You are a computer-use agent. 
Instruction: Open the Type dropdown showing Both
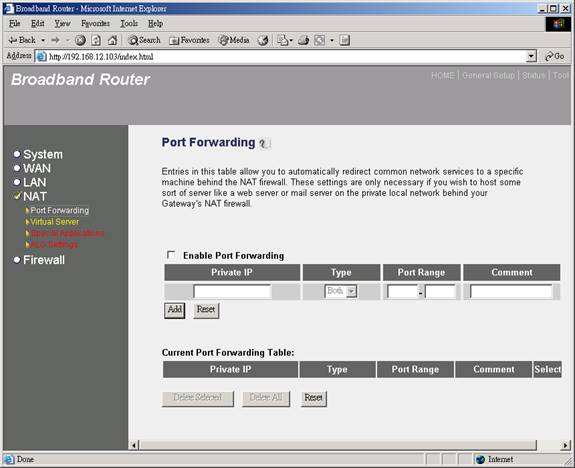tap(341, 291)
